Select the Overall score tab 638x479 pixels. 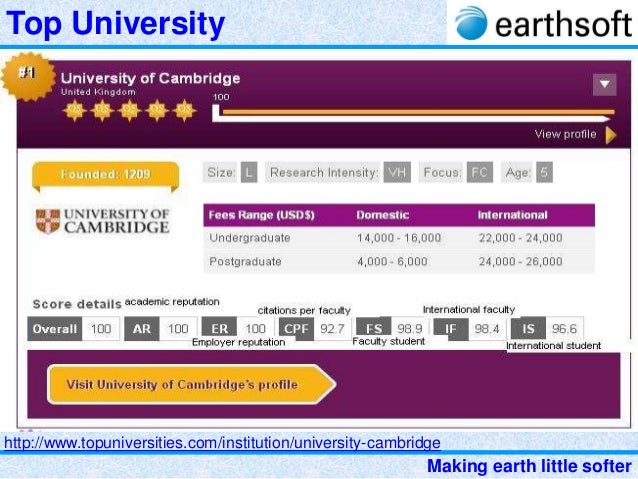(55, 329)
